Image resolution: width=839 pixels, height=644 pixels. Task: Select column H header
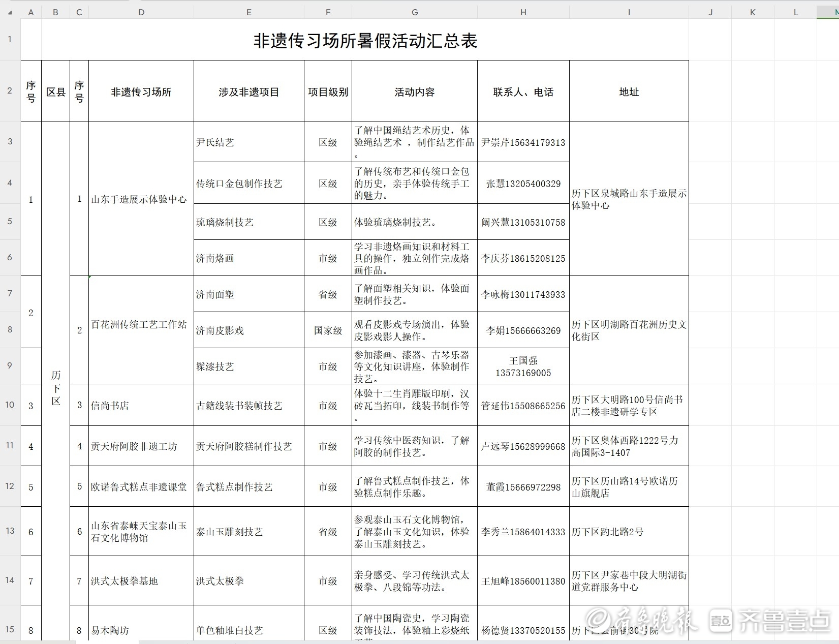pos(523,12)
